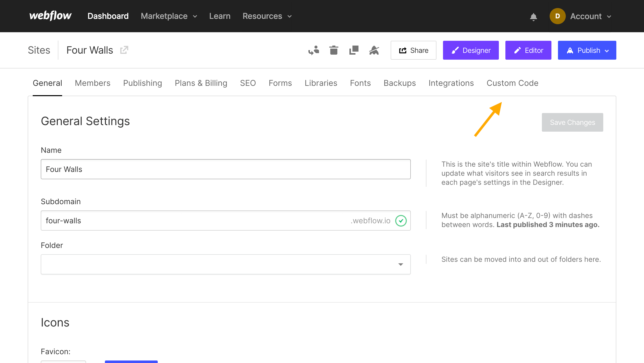
Task: Click the green subdomain checkmark icon
Action: pos(401,221)
